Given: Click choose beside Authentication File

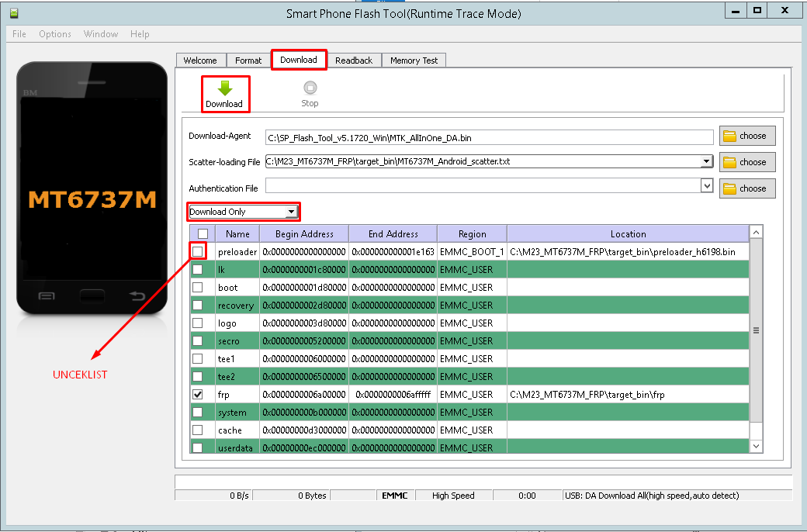Looking at the screenshot, I should (x=746, y=188).
